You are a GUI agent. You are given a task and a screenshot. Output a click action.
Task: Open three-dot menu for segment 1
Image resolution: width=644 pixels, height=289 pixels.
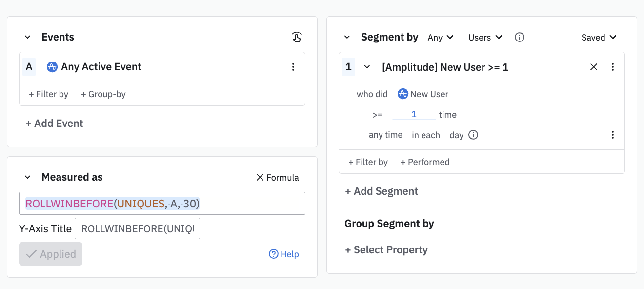[613, 67]
